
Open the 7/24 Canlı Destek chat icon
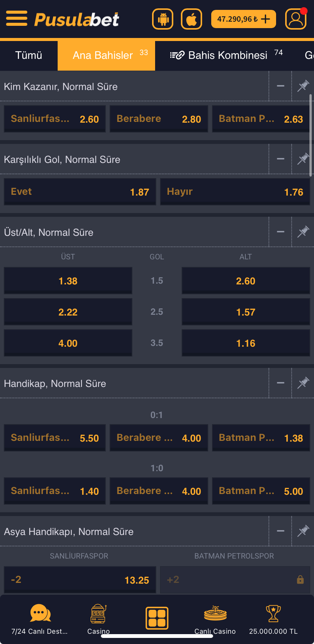pos(40,614)
